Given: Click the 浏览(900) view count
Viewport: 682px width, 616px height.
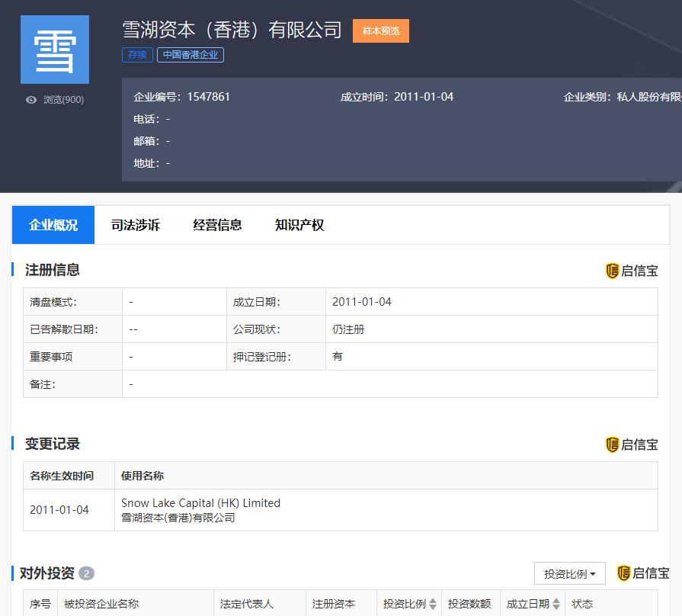Looking at the screenshot, I should [x=63, y=100].
